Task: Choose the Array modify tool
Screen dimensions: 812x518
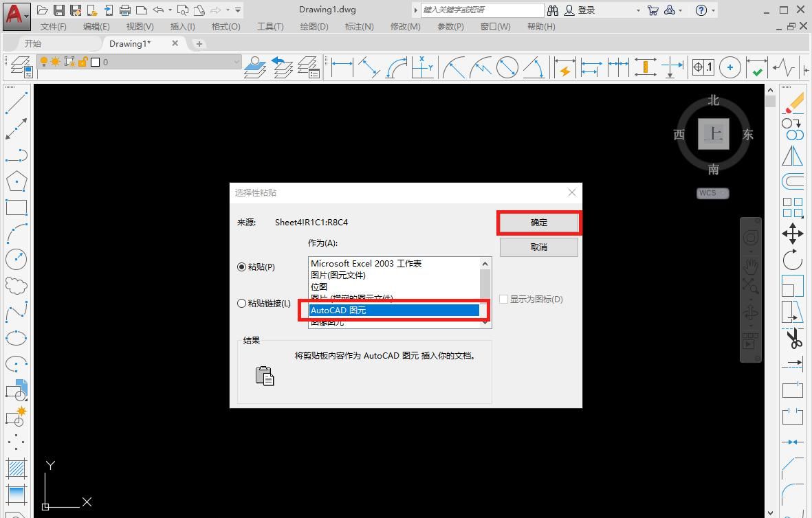Action: coord(792,207)
